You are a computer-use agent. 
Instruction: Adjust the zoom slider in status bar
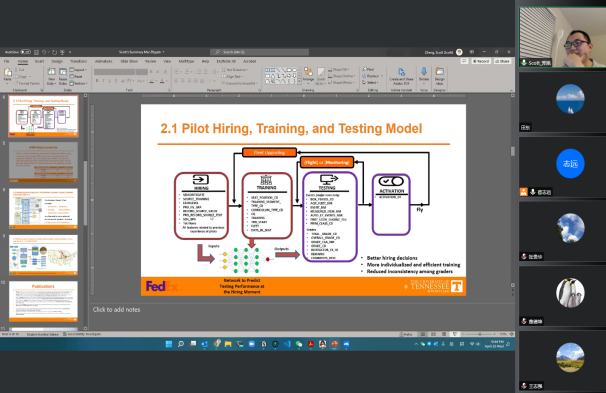click(x=479, y=334)
